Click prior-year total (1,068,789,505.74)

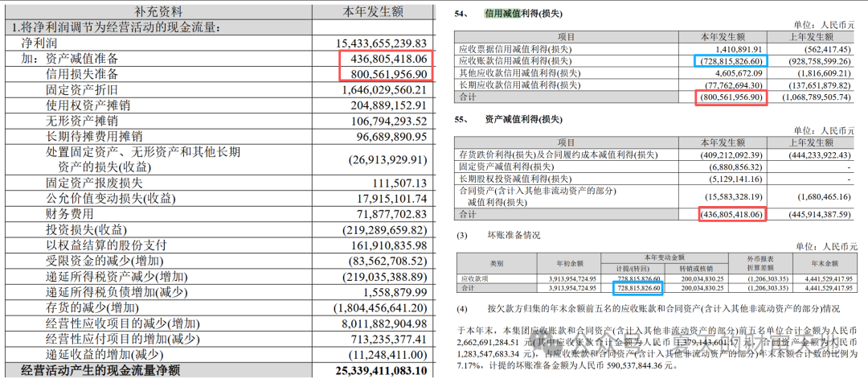(815, 97)
